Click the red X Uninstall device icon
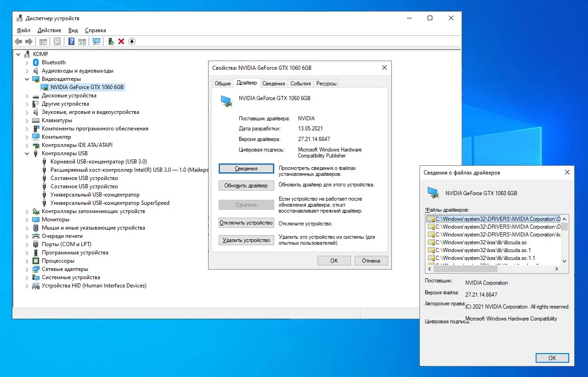Screen dimensions: 588x377 (121, 41)
